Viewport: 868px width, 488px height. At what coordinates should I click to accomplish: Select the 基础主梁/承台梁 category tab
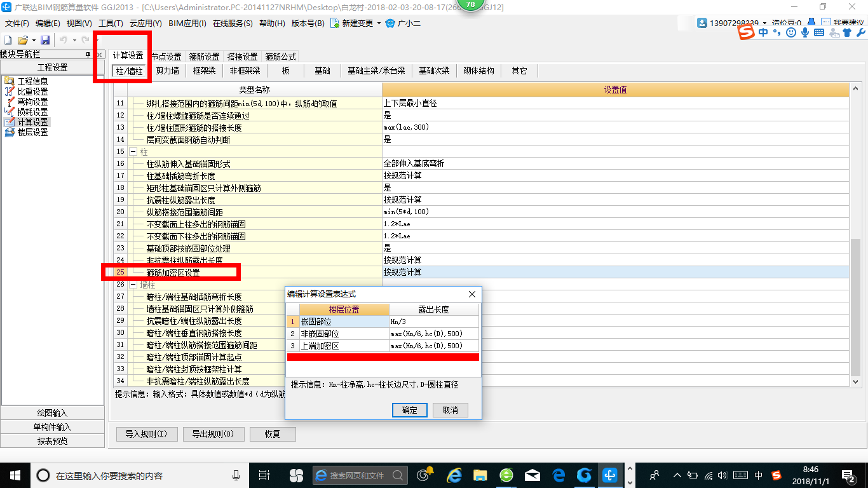click(x=376, y=71)
